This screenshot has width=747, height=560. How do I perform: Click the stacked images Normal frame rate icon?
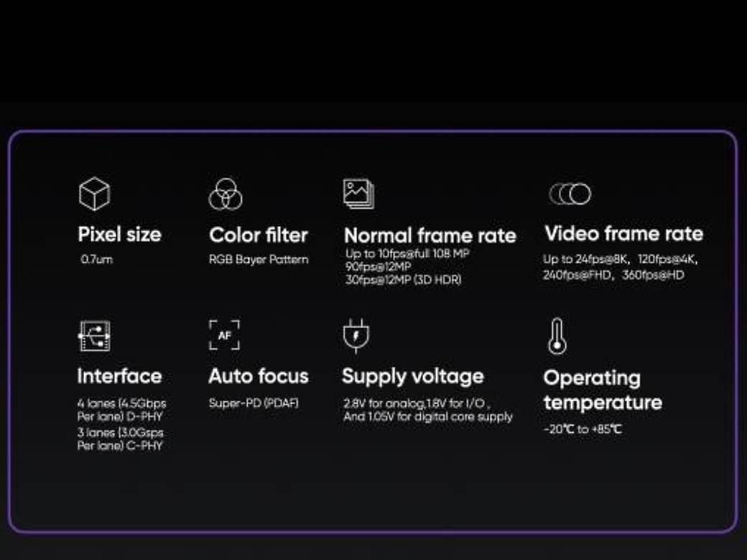358,194
